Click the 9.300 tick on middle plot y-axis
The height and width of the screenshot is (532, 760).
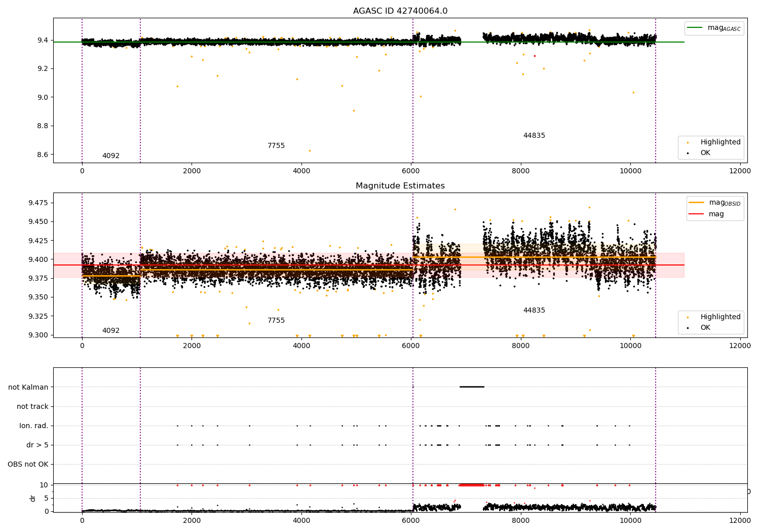(x=39, y=335)
